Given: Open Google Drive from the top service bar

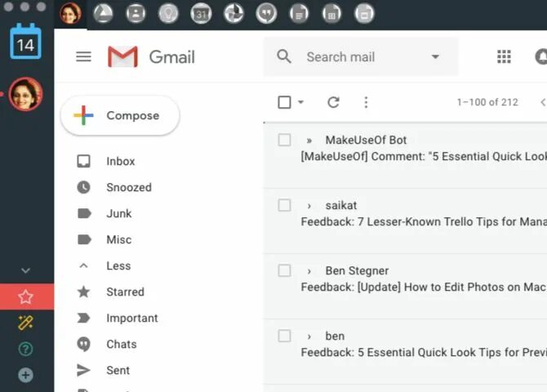Looking at the screenshot, I should tap(103, 14).
